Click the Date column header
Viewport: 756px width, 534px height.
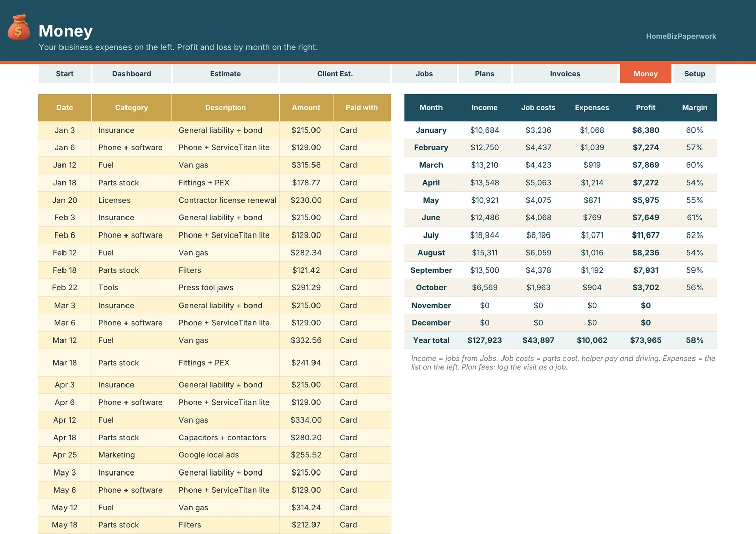click(65, 107)
